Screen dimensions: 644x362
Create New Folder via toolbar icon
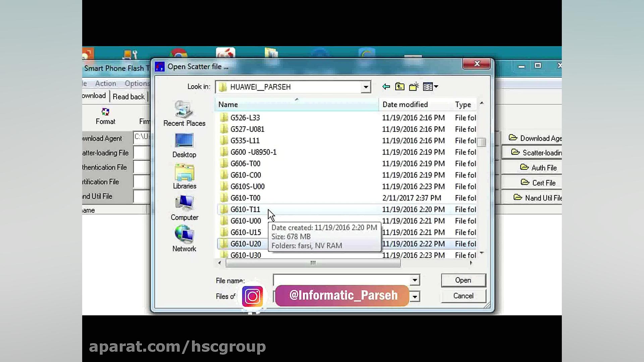point(414,87)
